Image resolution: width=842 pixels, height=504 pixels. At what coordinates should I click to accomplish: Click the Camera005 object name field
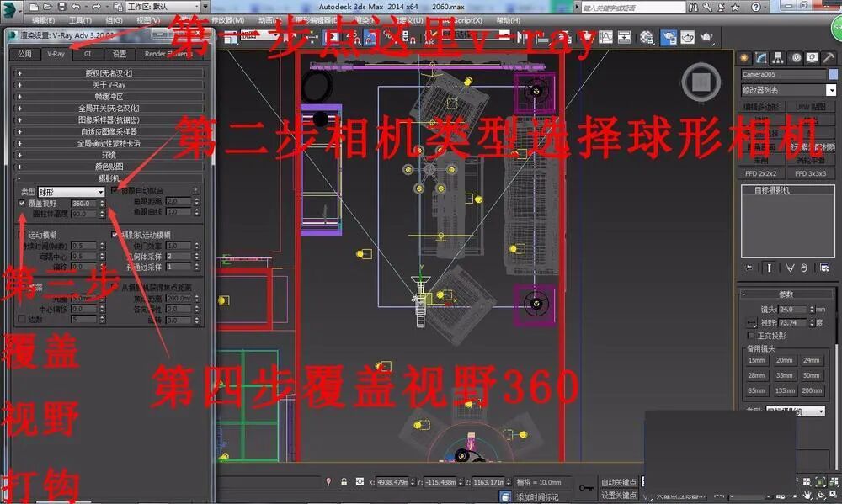pos(783,74)
